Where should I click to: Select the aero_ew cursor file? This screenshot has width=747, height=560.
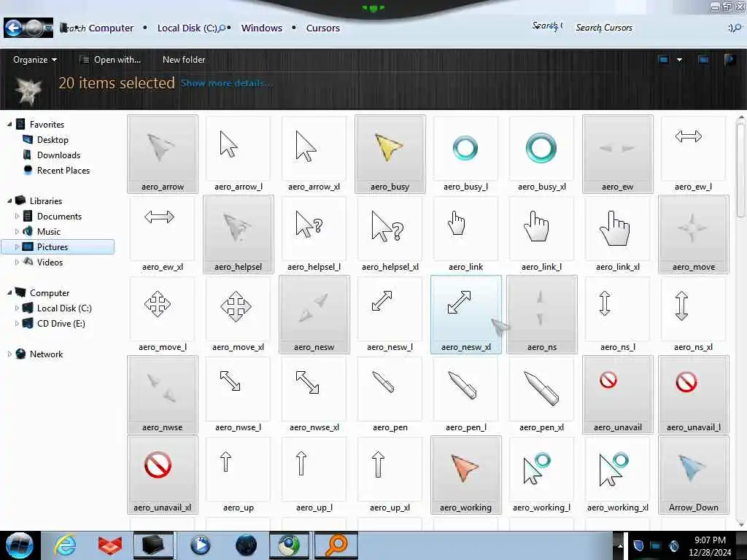click(x=617, y=154)
